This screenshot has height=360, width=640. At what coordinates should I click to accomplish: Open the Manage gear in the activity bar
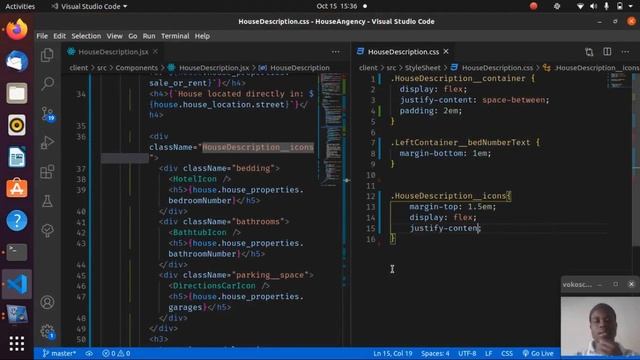(x=47, y=331)
